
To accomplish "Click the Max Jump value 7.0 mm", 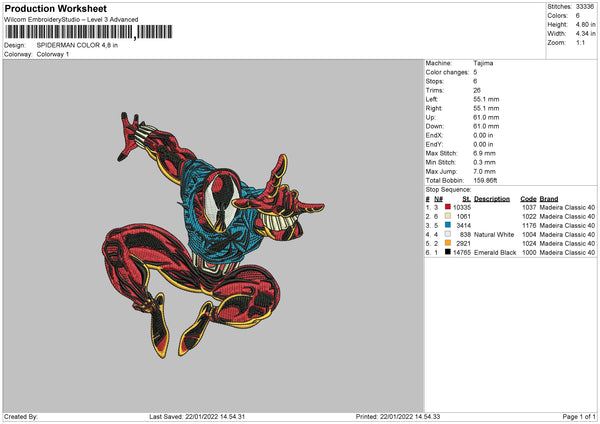I will point(484,171).
